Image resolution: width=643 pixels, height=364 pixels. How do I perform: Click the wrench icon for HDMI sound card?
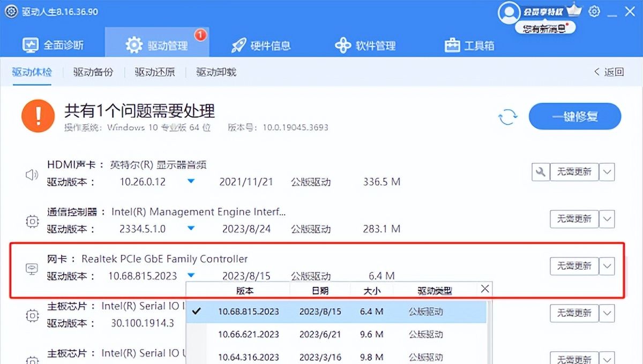pyautogui.click(x=541, y=172)
